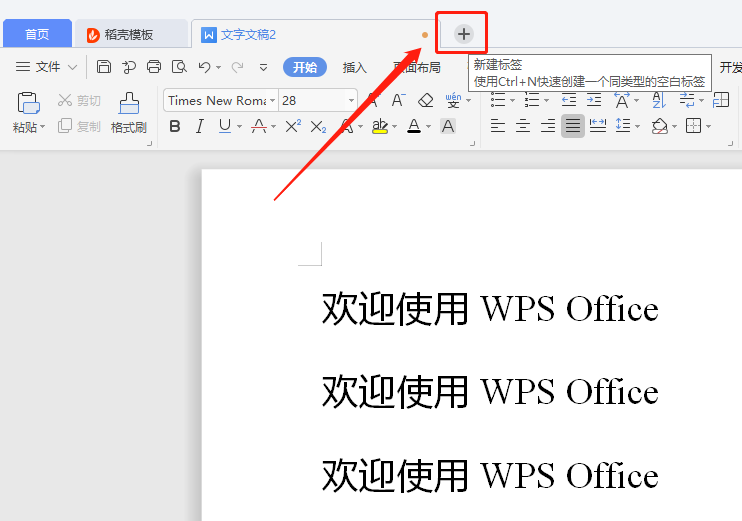Align text right
Screen dimensions: 742x521
[x=548, y=126]
